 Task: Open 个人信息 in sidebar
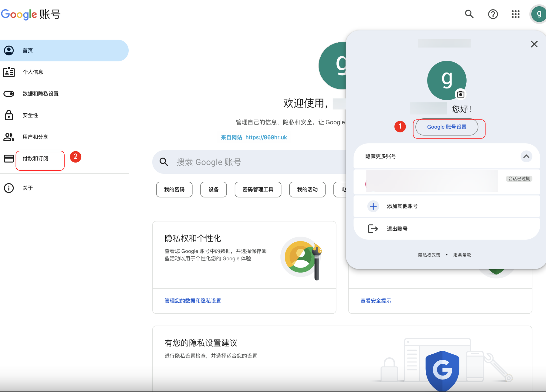(64, 72)
